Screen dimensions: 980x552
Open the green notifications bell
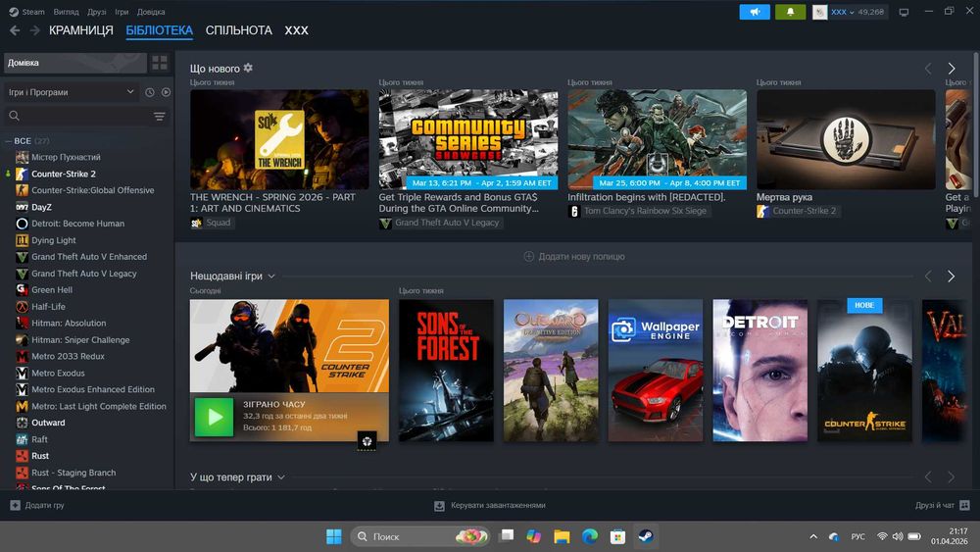790,12
